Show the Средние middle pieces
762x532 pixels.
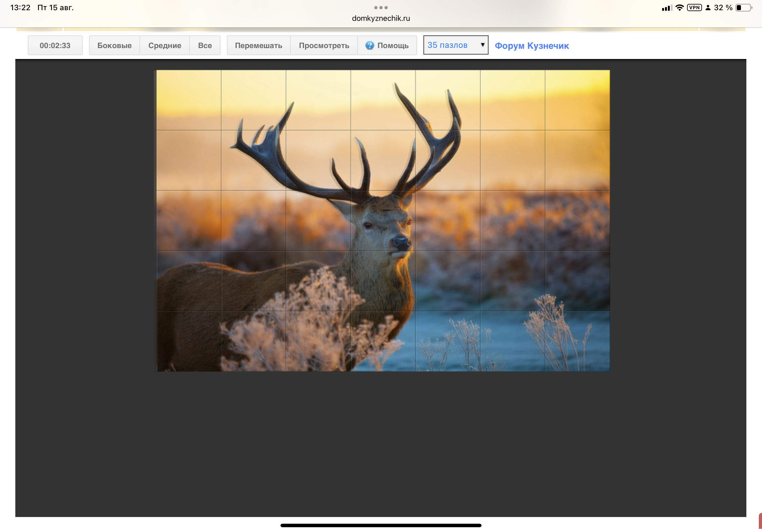click(165, 45)
